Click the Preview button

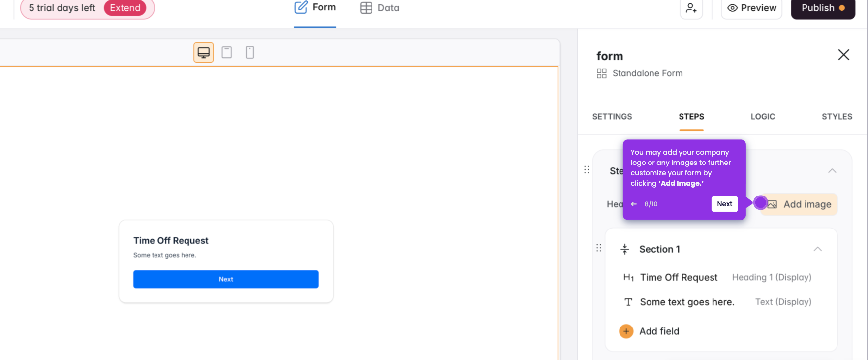[x=751, y=8]
